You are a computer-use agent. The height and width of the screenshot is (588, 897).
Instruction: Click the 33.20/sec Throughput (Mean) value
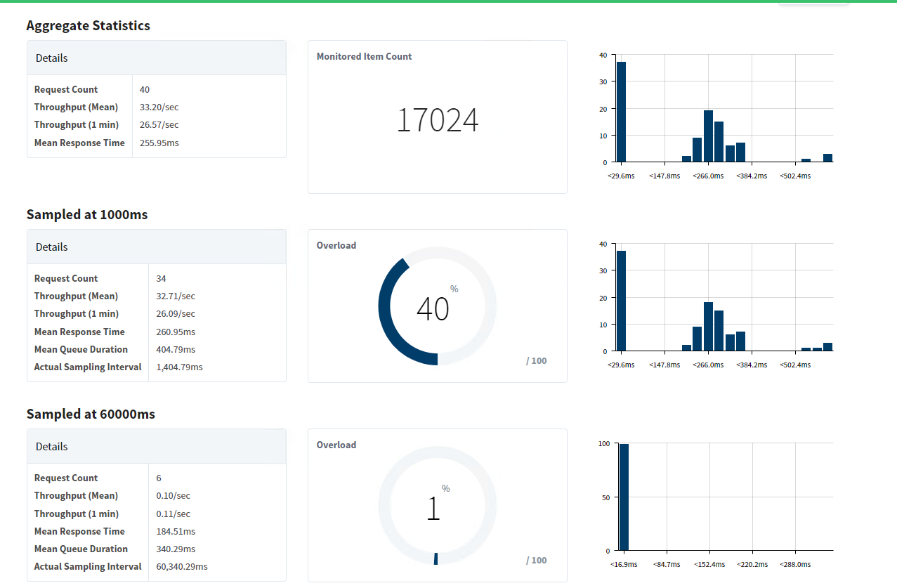159,107
